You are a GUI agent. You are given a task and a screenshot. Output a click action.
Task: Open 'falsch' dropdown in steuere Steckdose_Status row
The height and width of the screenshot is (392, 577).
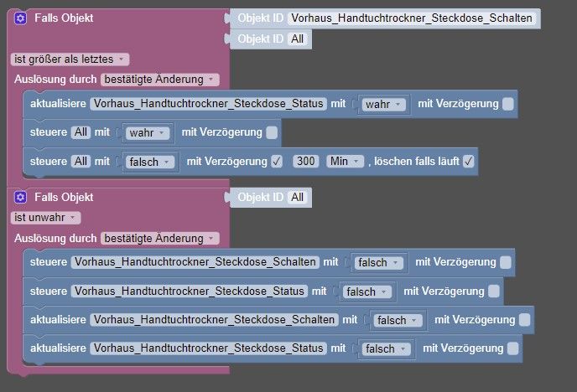tap(366, 291)
